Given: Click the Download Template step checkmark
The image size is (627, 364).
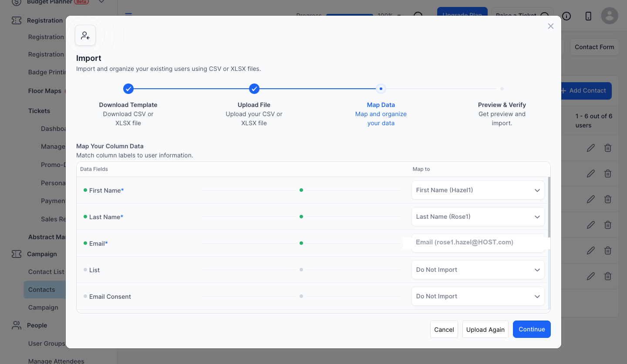Looking at the screenshot, I should [128, 89].
